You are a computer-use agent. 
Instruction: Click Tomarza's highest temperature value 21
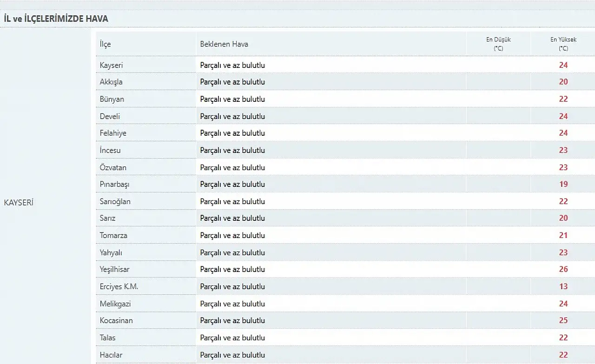(x=563, y=235)
